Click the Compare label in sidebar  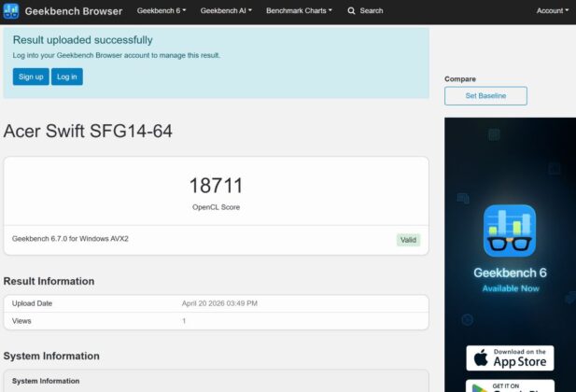[x=460, y=79]
